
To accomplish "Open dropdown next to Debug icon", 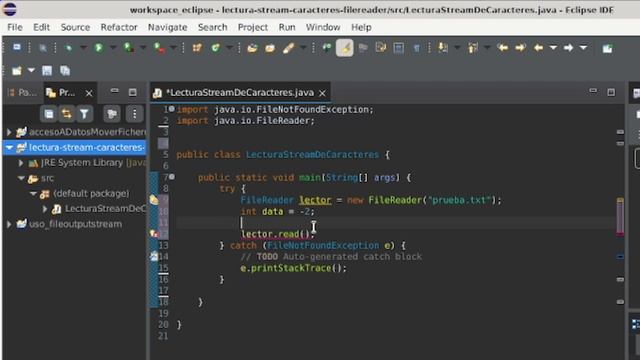I will coord(83,48).
